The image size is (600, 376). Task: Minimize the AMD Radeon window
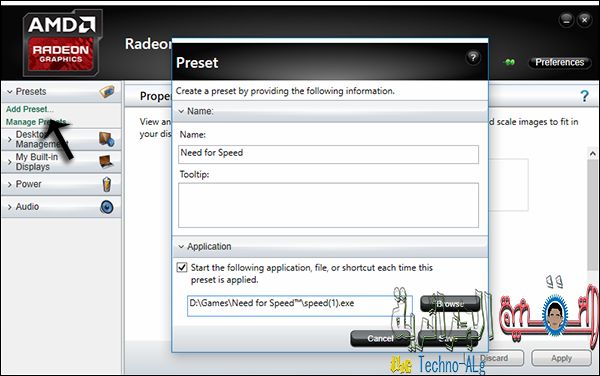coord(566,20)
